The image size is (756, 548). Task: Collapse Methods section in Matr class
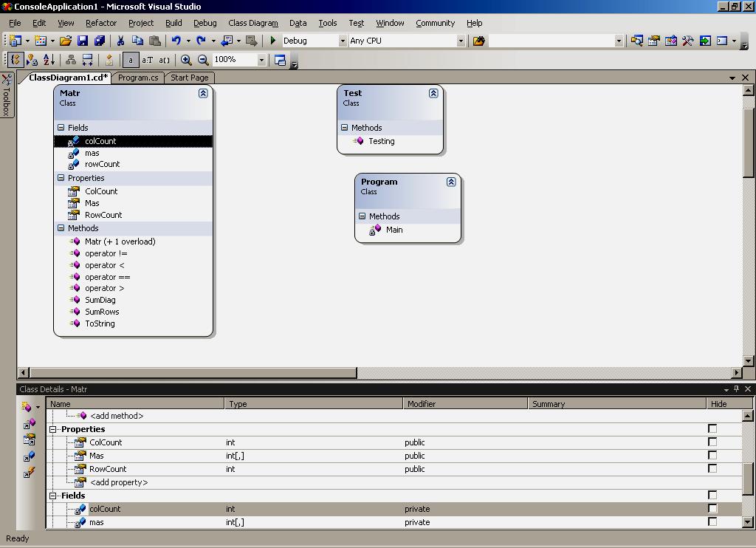(61, 227)
